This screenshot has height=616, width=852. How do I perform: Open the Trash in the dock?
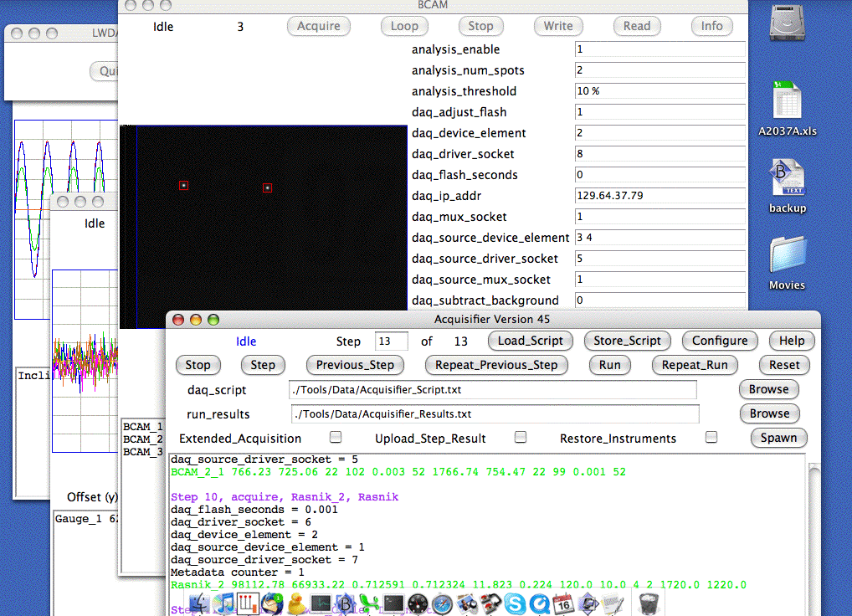(649, 602)
